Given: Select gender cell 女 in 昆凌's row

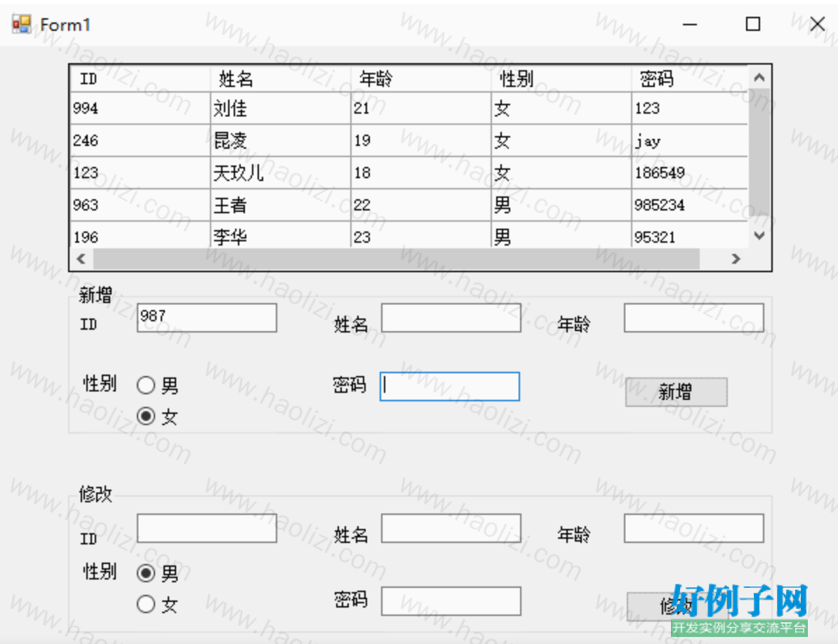Looking at the screenshot, I should (561, 140).
